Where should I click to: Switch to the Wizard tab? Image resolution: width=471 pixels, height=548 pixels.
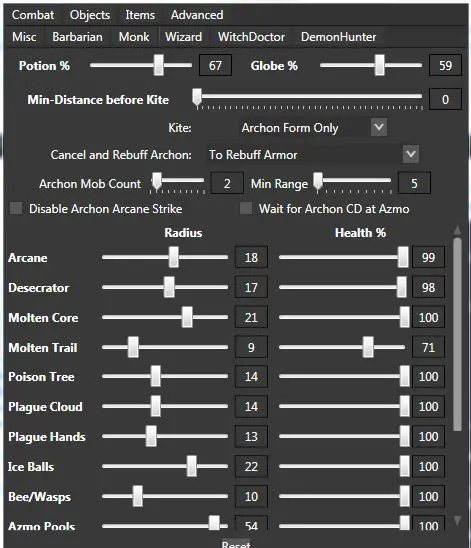coord(183,37)
